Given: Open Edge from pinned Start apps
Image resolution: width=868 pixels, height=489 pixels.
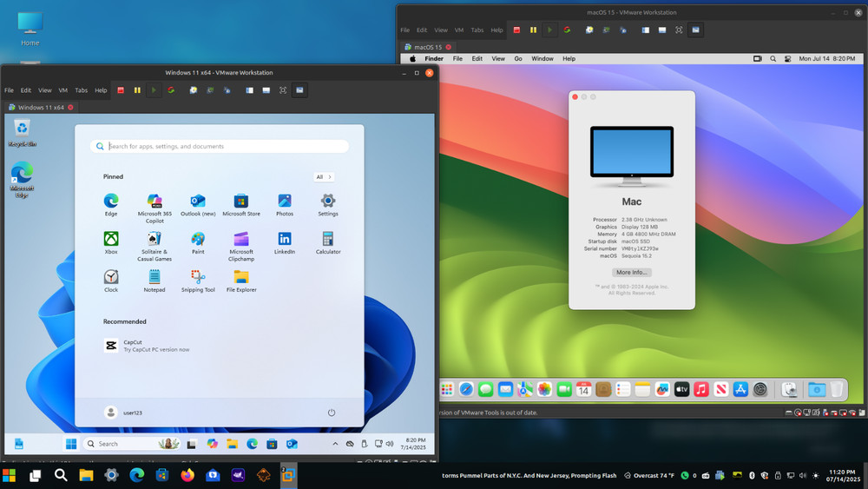Looking at the screenshot, I should pos(111,205).
